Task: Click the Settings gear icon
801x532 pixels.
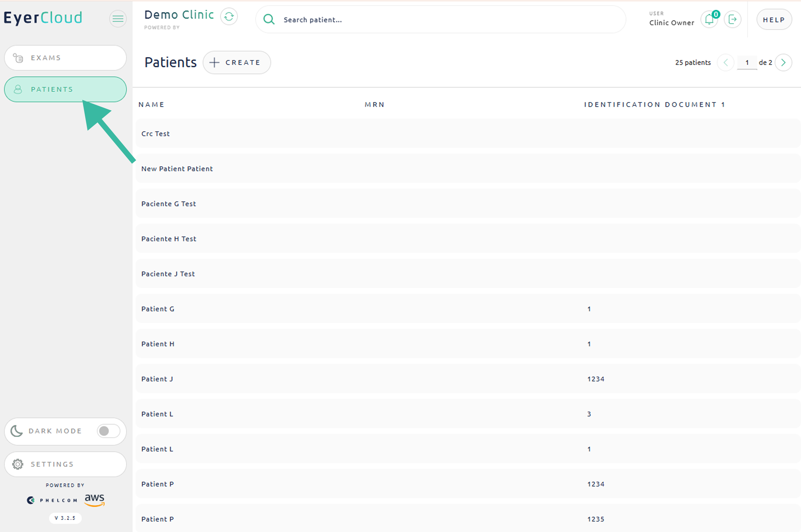Action: click(x=18, y=464)
